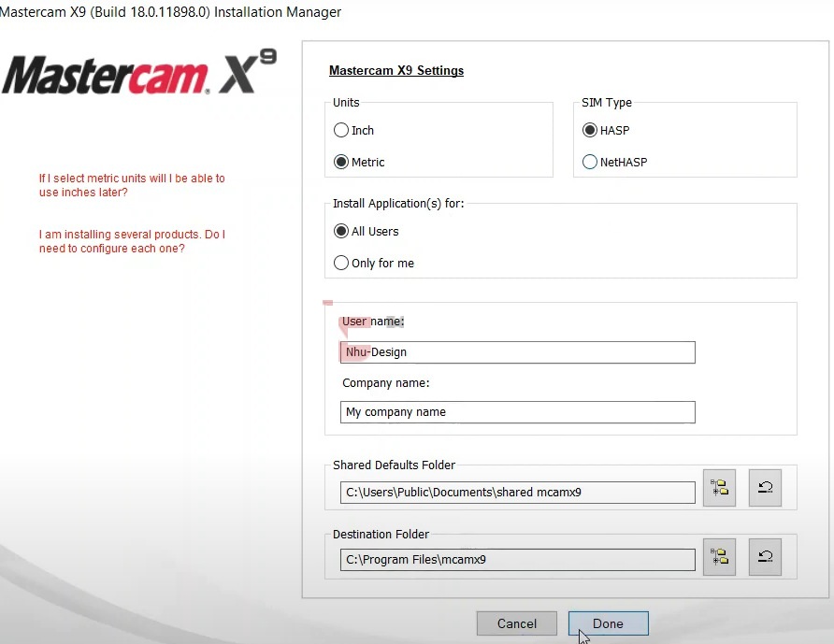Screen dimensions: 834x644
Task: Click the Destination Folder group label
Action: tap(381, 534)
